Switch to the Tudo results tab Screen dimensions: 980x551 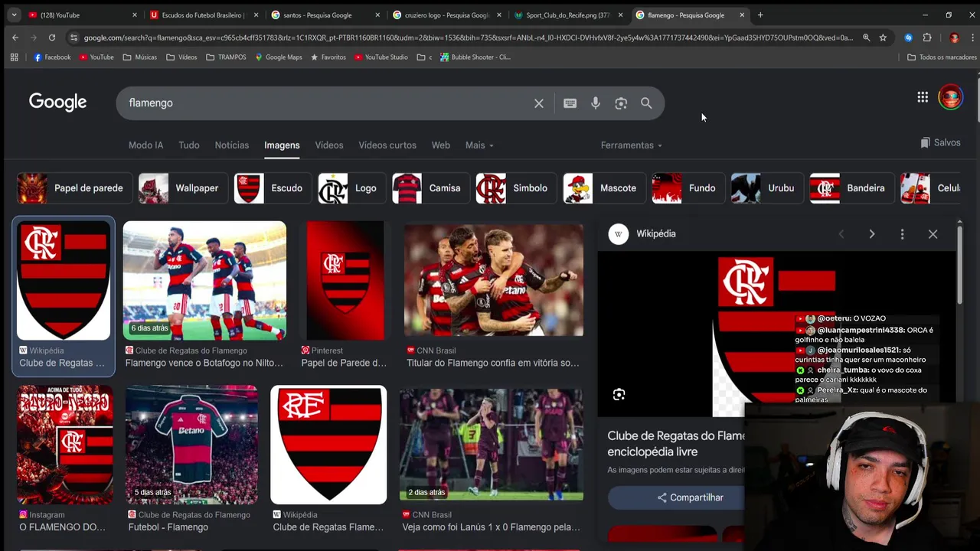tap(189, 145)
